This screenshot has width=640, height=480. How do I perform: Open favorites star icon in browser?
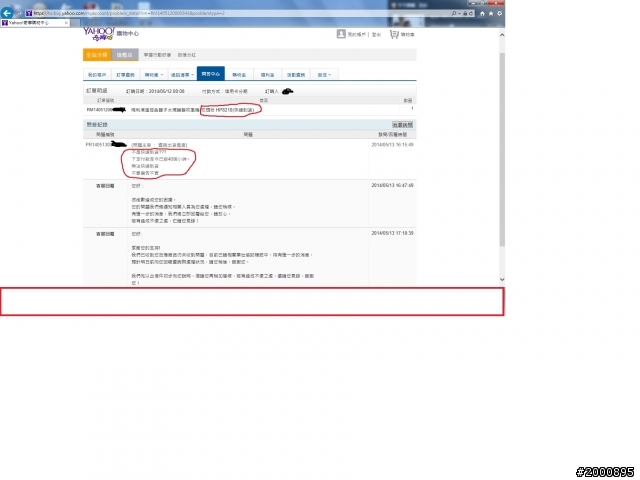(491, 13)
